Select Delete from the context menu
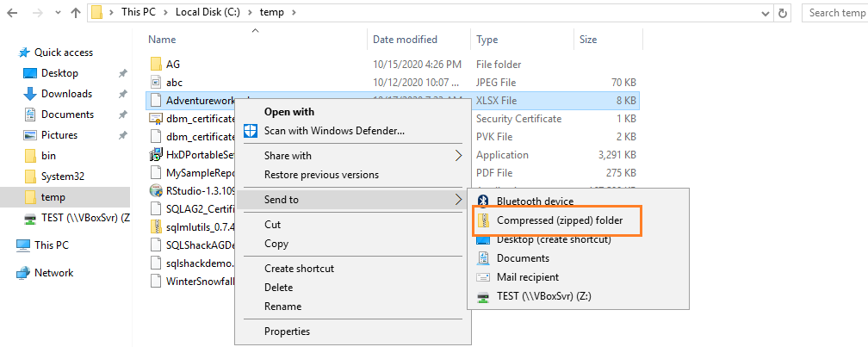This screenshot has height=347, width=868. pyautogui.click(x=278, y=288)
